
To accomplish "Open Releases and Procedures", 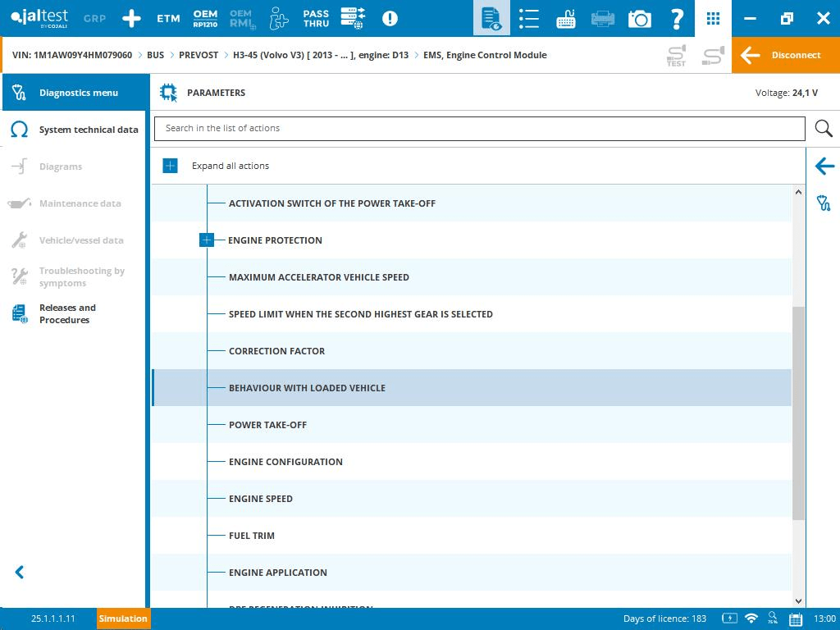I will coord(67,314).
